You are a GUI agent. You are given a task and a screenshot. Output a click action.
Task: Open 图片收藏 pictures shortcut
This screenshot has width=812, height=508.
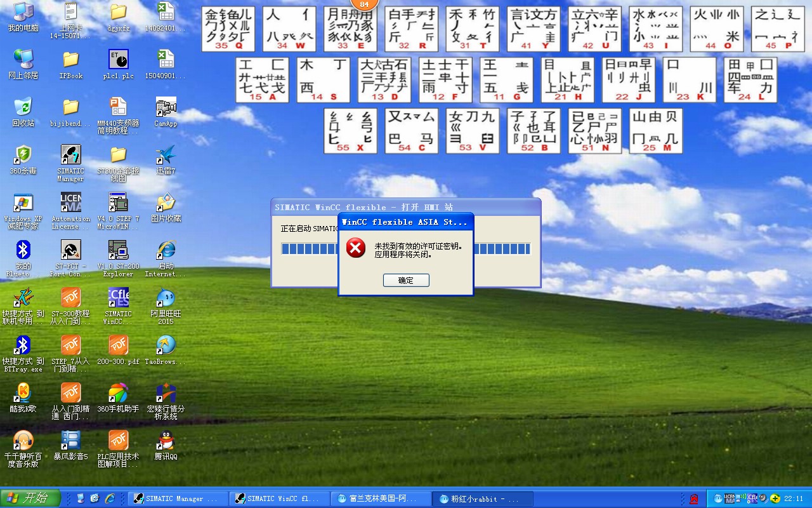166,208
